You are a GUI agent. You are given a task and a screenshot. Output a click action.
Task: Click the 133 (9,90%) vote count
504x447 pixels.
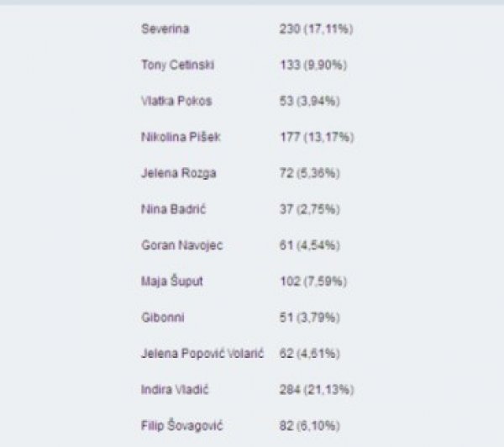coord(313,66)
